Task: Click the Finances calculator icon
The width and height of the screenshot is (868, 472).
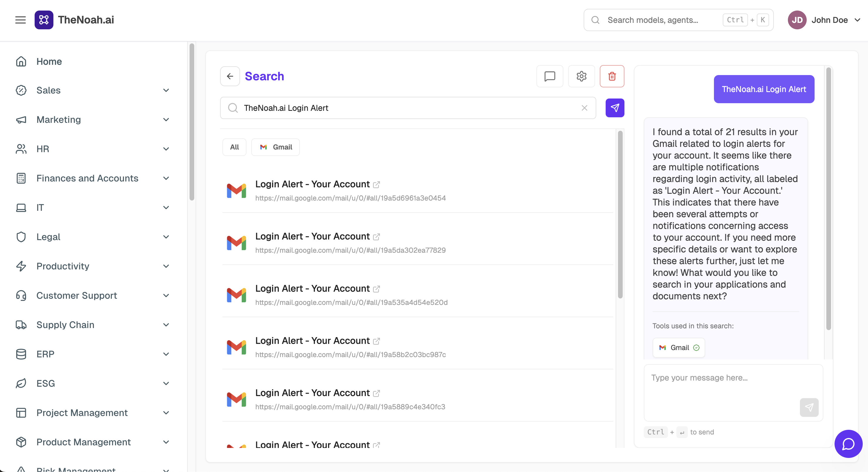Action: click(21, 178)
